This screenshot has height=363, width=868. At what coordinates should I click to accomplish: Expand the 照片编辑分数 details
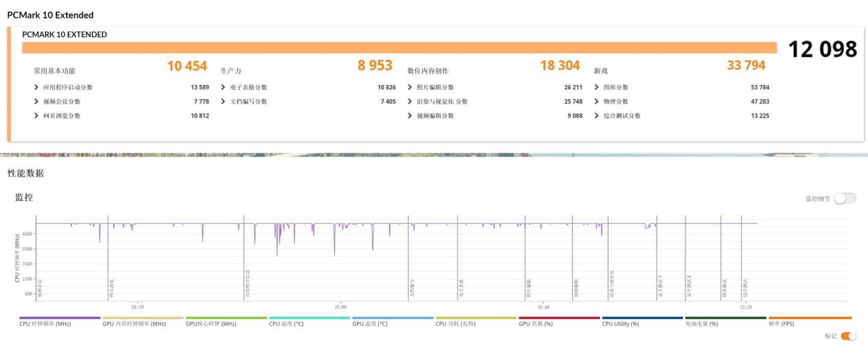coord(410,87)
